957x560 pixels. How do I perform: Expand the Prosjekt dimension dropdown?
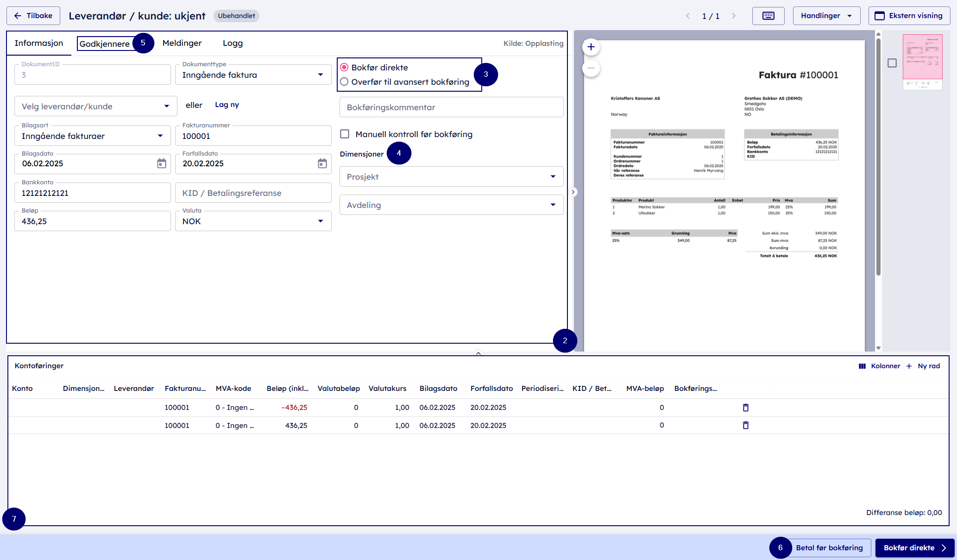pyautogui.click(x=451, y=177)
